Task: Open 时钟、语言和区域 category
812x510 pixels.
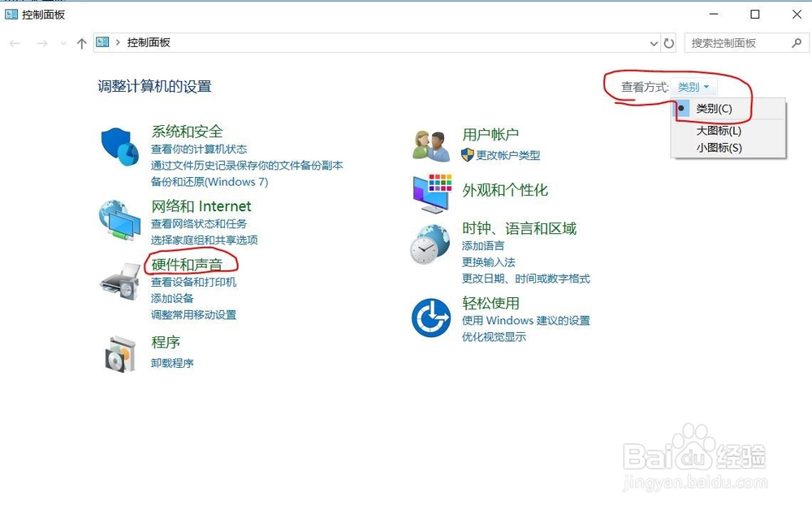Action: (520, 228)
